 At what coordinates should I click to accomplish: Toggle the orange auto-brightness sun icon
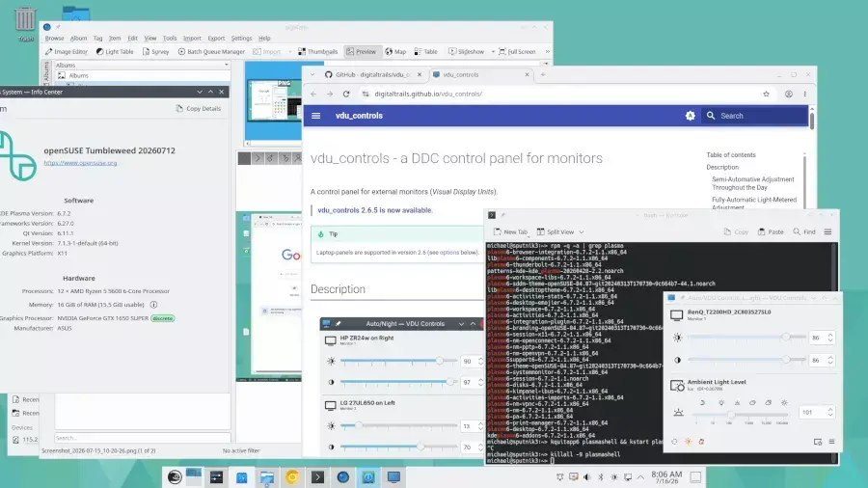point(688,442)
